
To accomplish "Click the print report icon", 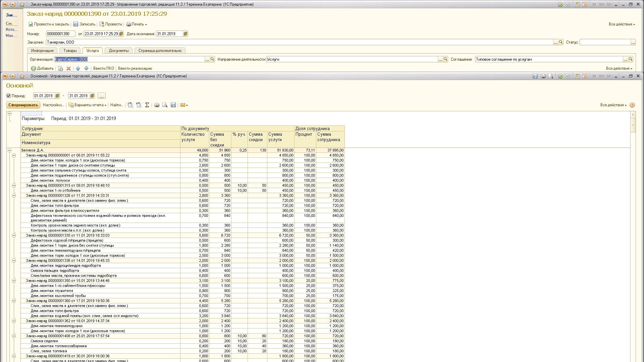I will [157, 105].
